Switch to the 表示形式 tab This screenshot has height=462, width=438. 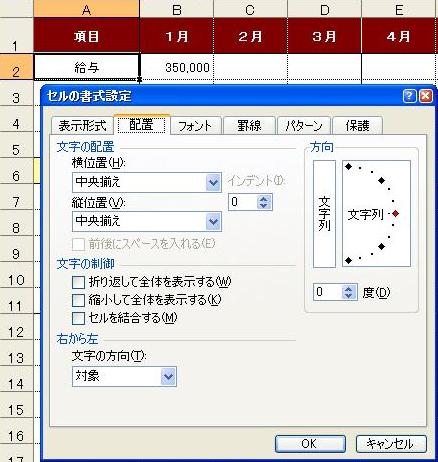(x=82, y=126)
